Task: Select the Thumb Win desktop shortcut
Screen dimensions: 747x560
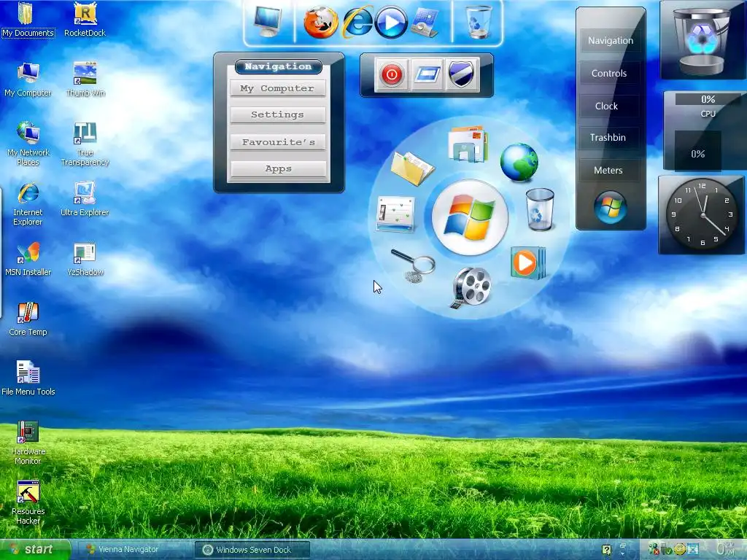Action: click(85, 79)
